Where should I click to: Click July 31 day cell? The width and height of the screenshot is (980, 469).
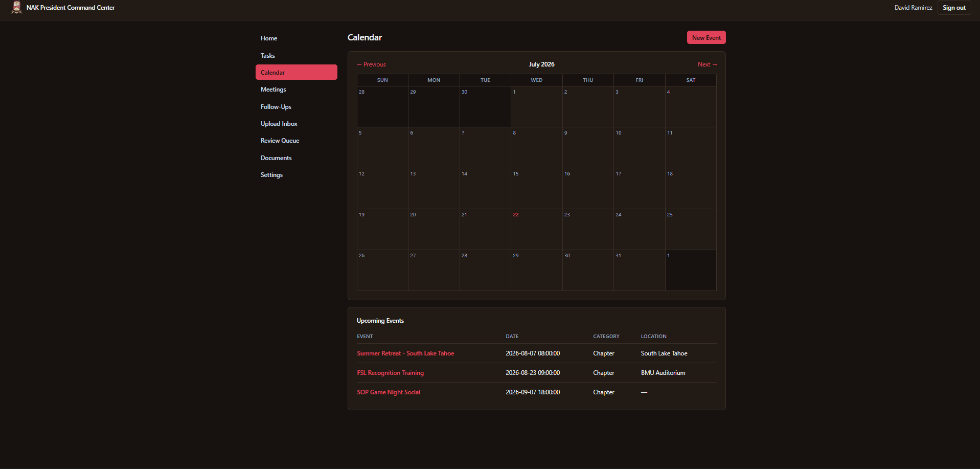pyautogui.click(x=640, y=270)
